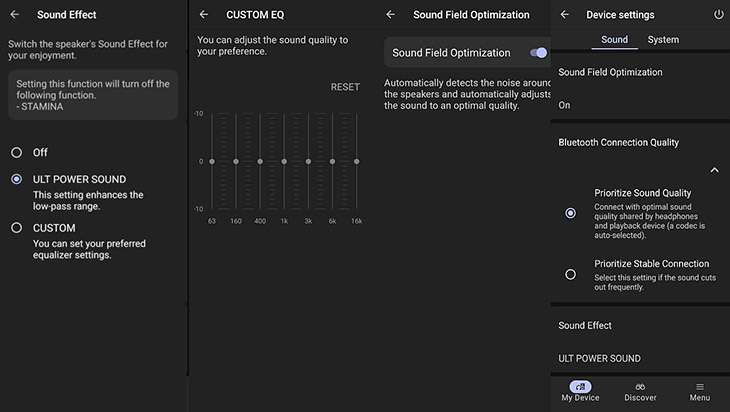Viewport: 730px width, 412px height.
Task: Switch to the Sound tab
Action: [x=614, y=40]
